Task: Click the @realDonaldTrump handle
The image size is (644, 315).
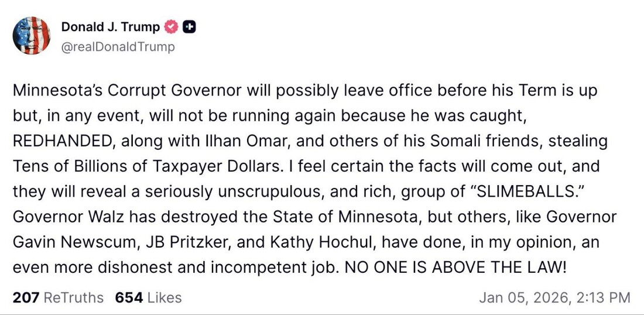Action: [118, 47]
